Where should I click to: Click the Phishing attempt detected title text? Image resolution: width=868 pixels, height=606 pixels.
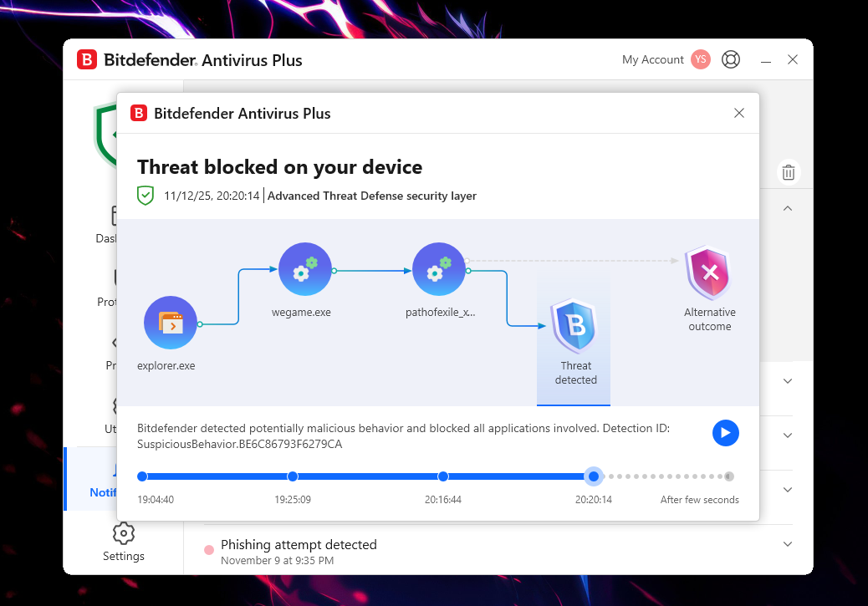coord(299,545)
